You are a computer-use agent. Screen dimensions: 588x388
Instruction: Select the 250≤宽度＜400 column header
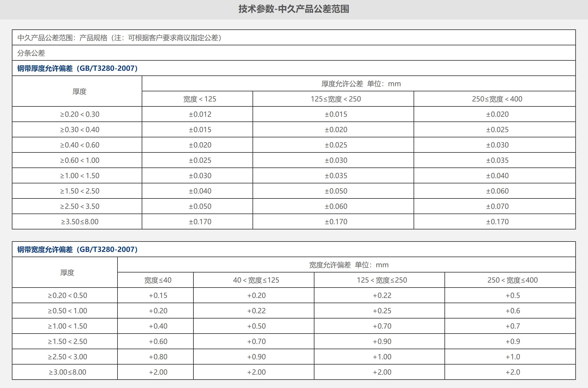click(x=497, y=99)
